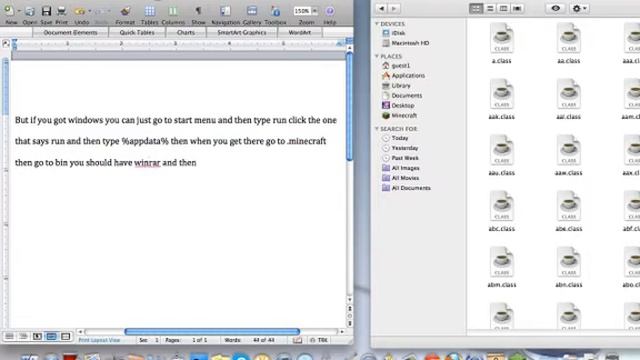Click the Columns icon
The height and width of the screenshot is (360, 640).
pos(173,11)
